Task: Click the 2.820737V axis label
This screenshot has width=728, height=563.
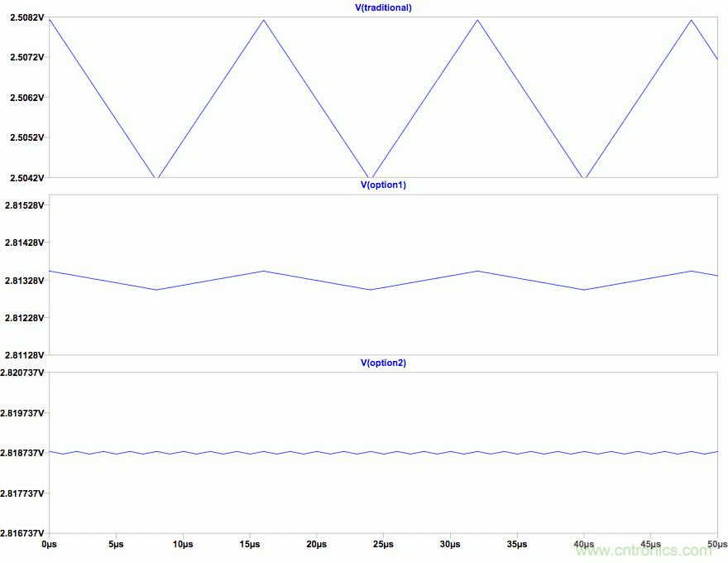Action: click(22, 373)
